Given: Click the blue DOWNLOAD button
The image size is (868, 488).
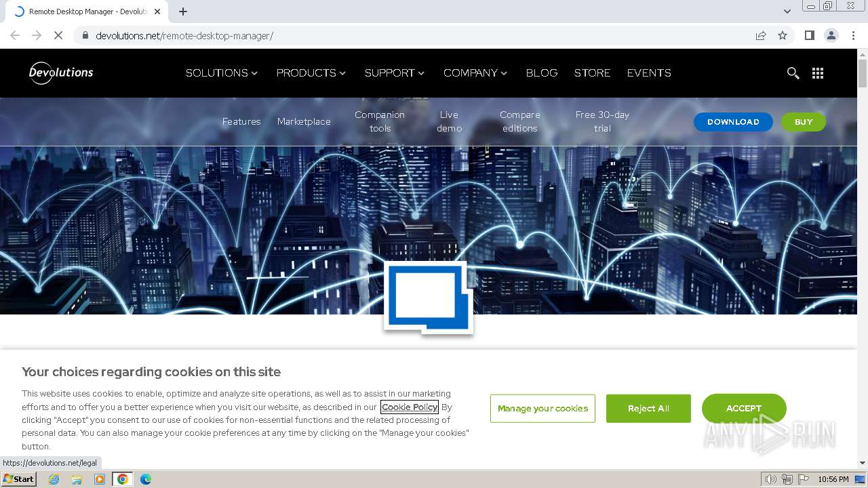Looking at the screenshot, I should [x=733, y=122].
